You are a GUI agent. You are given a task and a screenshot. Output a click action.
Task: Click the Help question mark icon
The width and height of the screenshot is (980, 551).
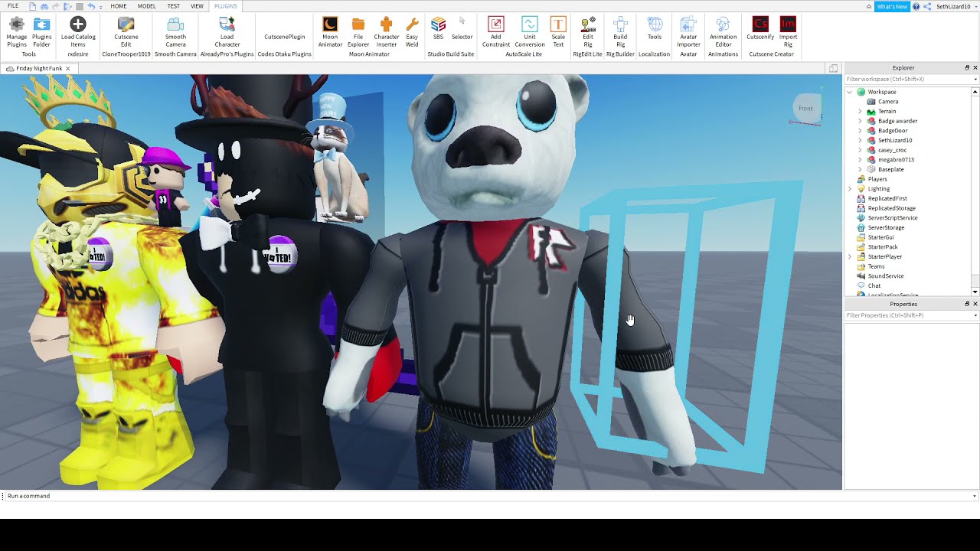(916, 6)
